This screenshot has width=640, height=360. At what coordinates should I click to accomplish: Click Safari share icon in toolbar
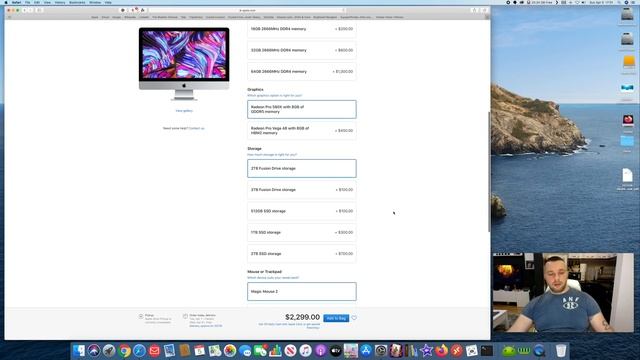coord(474,10)
